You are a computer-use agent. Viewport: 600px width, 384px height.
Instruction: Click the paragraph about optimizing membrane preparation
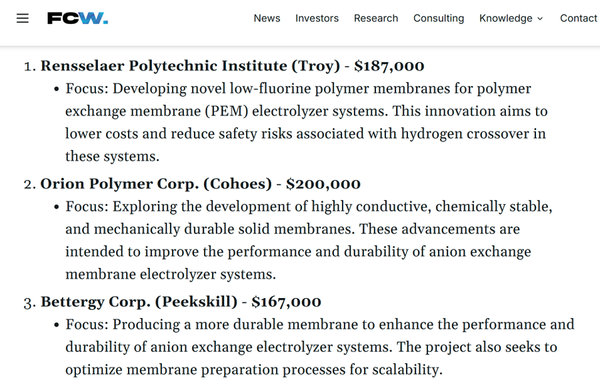pyautogui.click(x=320, y=347)
